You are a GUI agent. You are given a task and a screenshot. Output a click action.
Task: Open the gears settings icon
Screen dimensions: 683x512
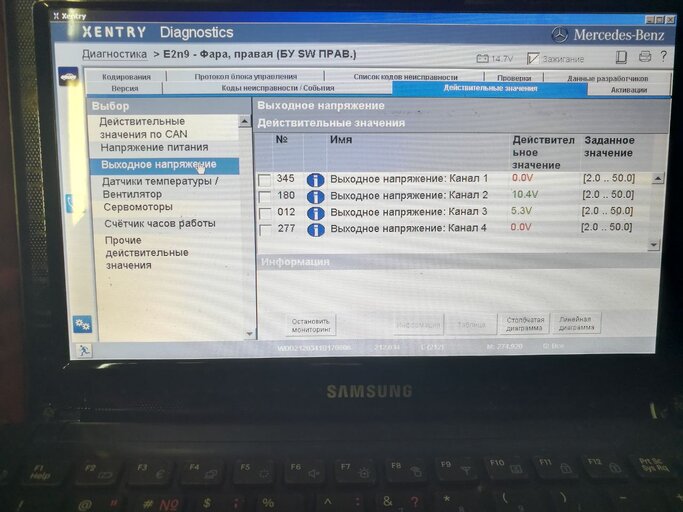[82, 325]
